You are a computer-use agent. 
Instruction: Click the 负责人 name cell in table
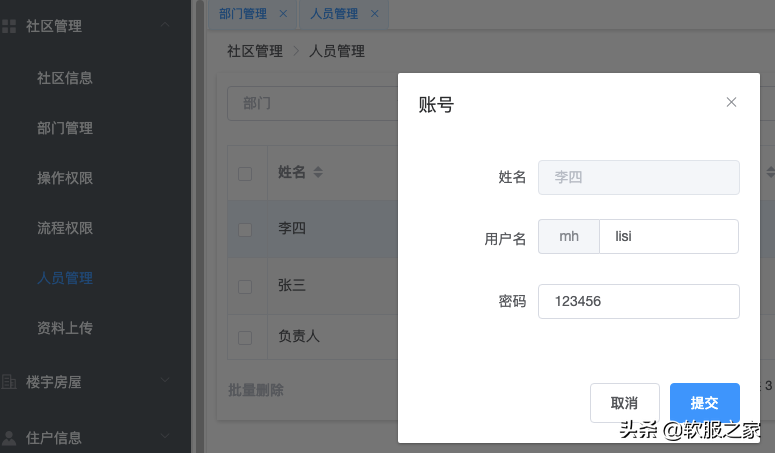299,336
